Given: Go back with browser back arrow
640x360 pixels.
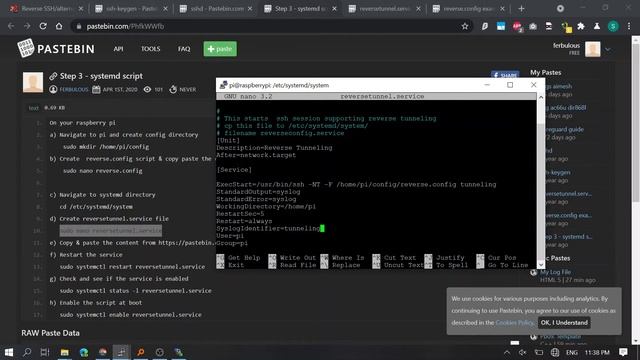Looking at the screenshot, I should [11, 26].
